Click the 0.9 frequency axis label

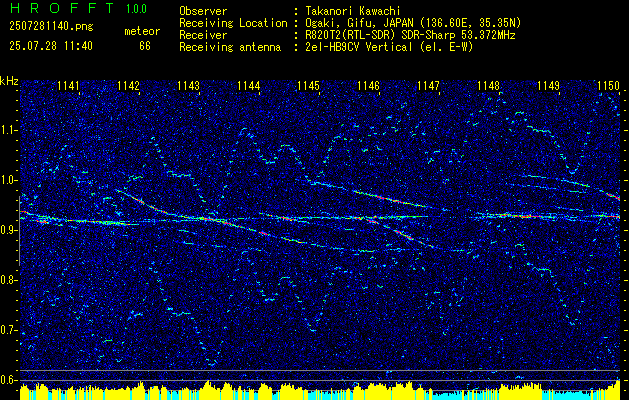tap(9, 230)
